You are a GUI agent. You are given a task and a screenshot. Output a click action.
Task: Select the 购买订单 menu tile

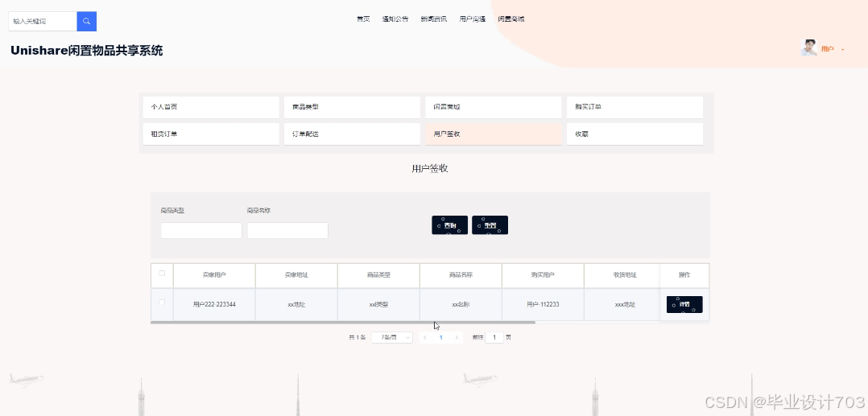point(635,107)
